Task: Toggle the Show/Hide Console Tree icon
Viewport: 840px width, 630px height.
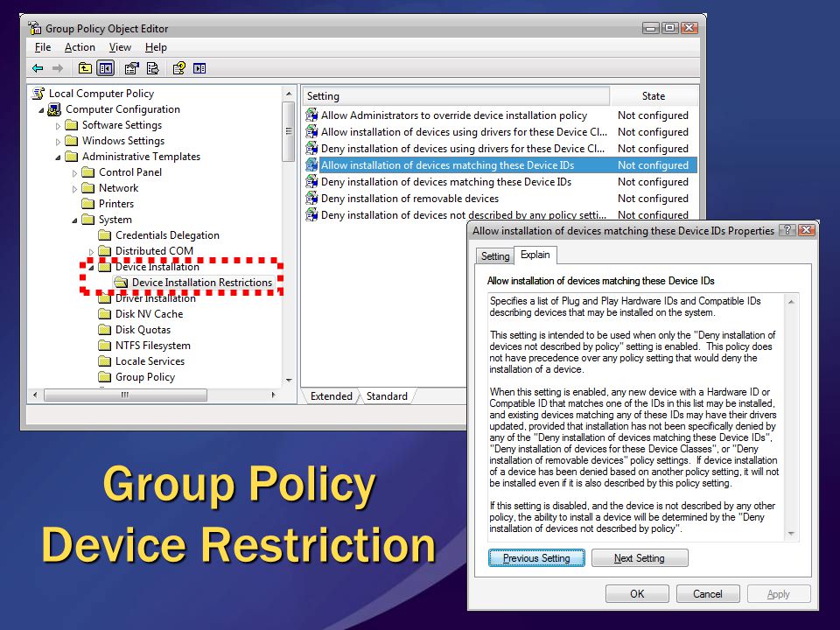Action: [106, 68]
